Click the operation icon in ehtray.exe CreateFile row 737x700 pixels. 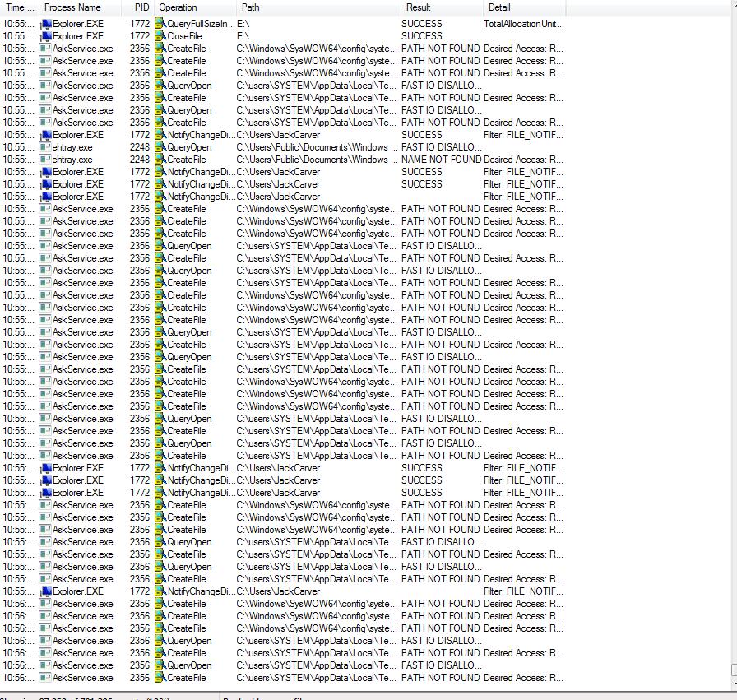[x=160, y=160]
